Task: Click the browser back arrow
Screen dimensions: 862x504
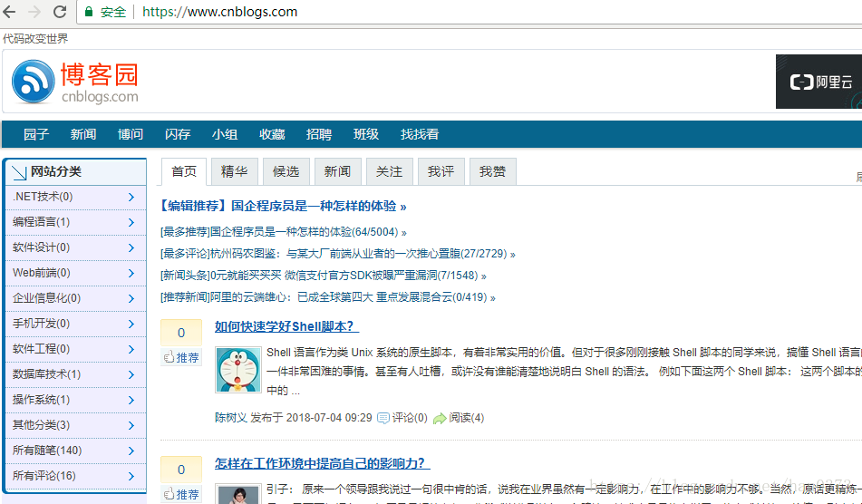Action: coord(9,12)
